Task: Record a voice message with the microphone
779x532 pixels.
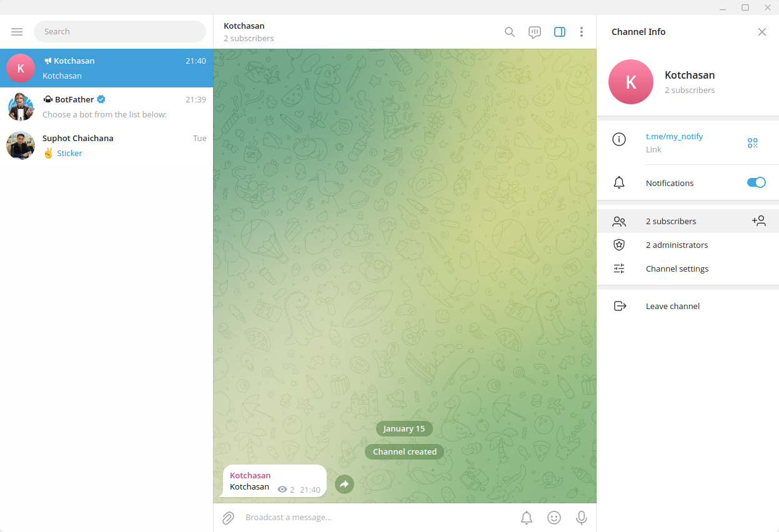Action: [582, 518]
